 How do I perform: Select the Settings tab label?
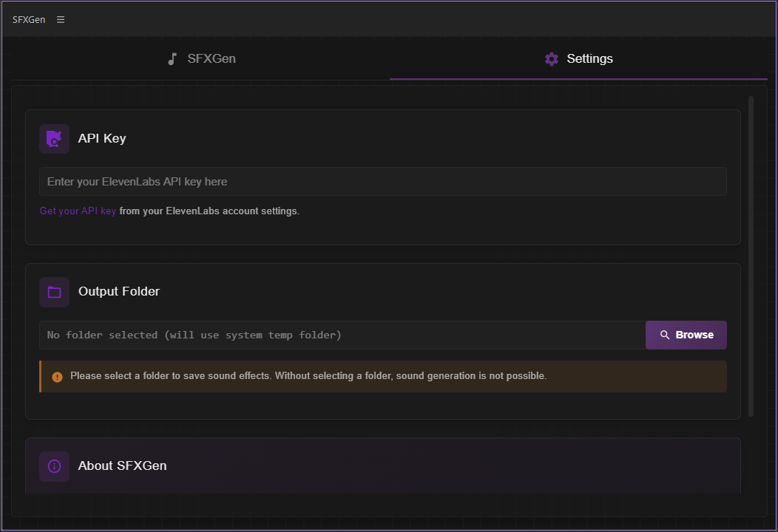pos(589,59)
